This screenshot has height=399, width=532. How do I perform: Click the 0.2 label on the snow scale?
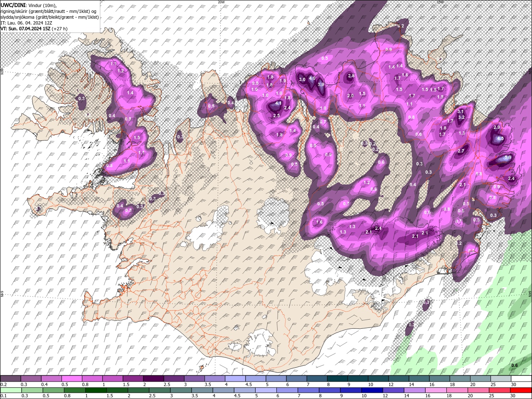point(3,384)
